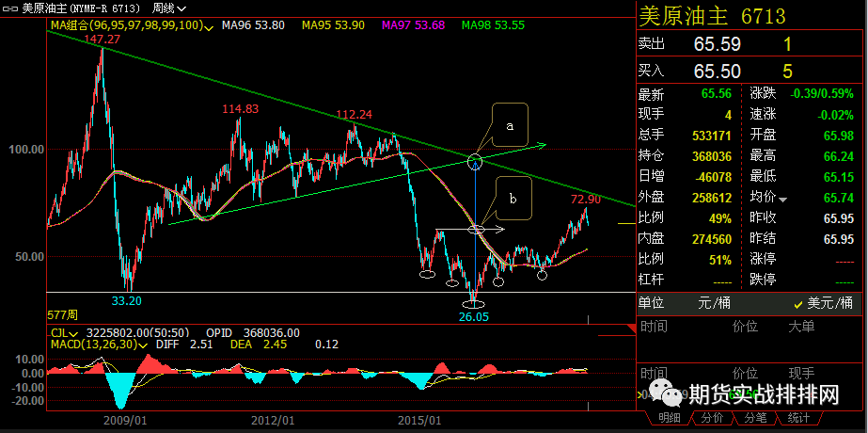Click the 日增 value -46078
The image size is (868, 433).
click(x=712, y=177)
